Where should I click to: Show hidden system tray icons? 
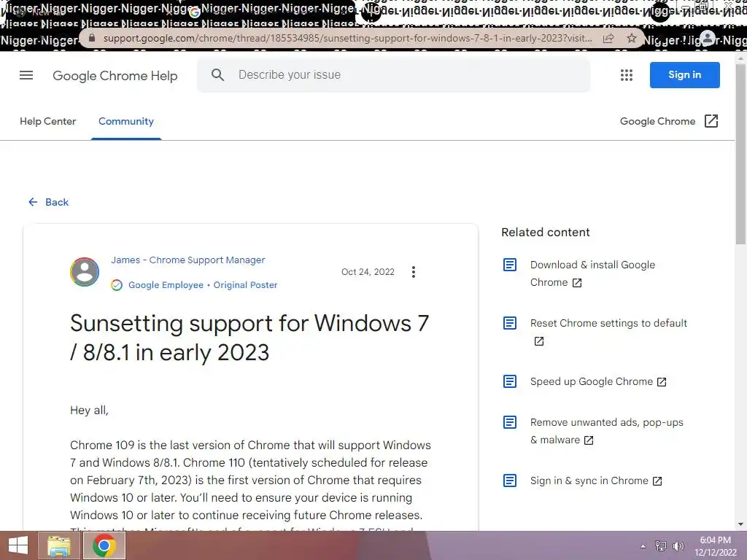point(643,546)
